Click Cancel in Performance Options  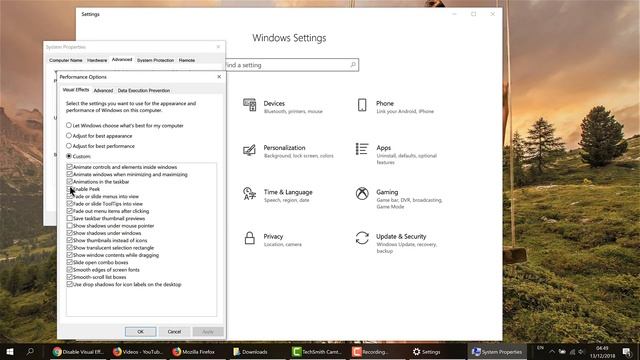coord(174,331)
